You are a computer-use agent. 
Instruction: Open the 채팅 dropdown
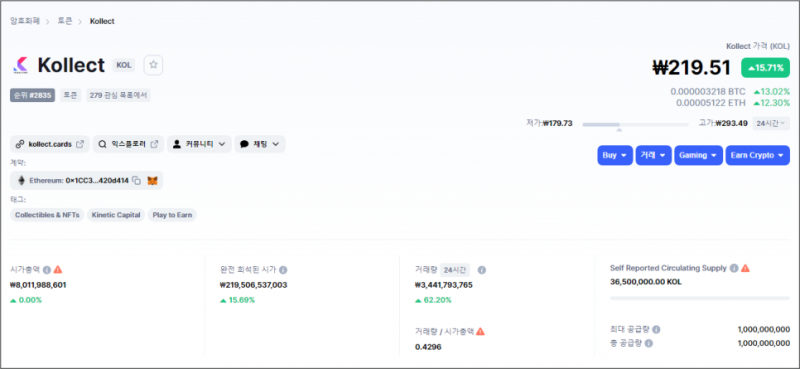point(260,144)
